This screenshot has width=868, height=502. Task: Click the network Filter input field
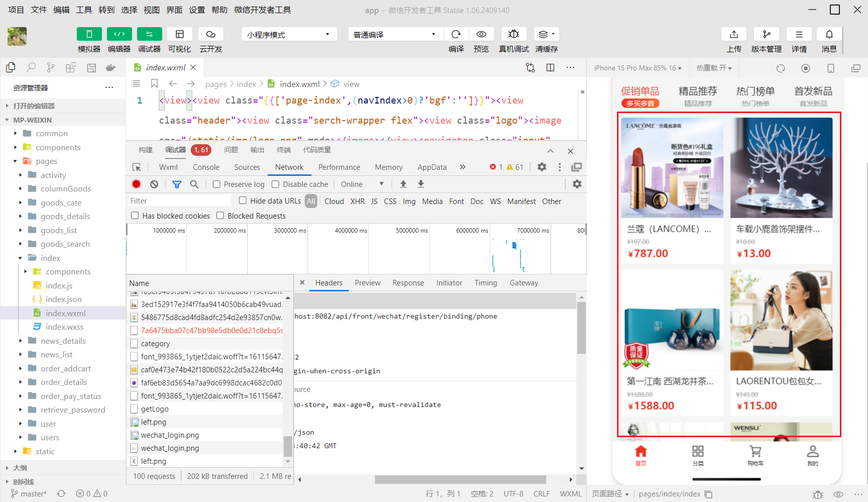click(x=179, y=201)
